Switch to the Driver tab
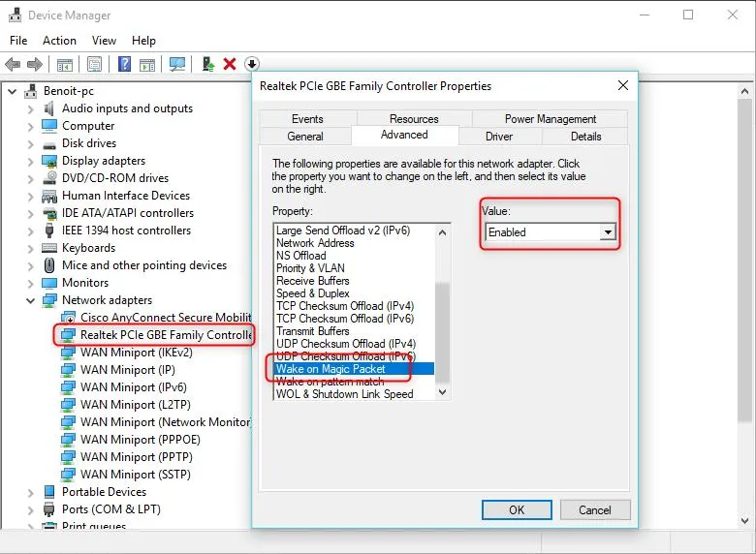 [499, 137]
